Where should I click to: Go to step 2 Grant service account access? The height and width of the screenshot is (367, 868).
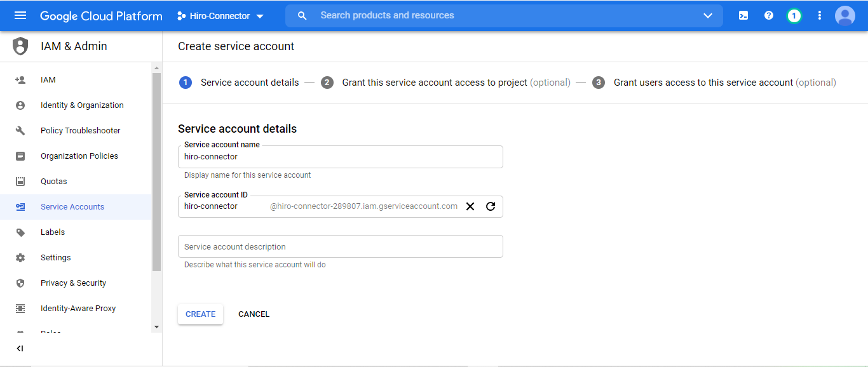click(445, 83)
